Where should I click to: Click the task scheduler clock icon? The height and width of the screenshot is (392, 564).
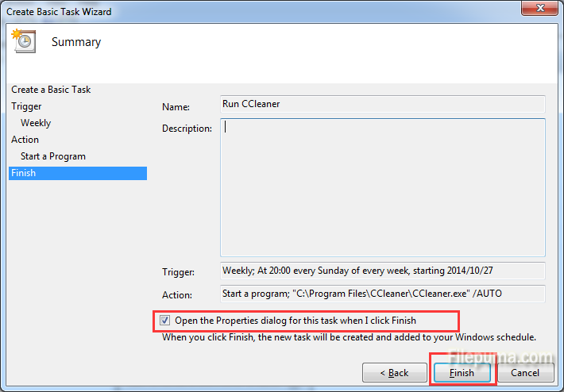click(24, 41)
